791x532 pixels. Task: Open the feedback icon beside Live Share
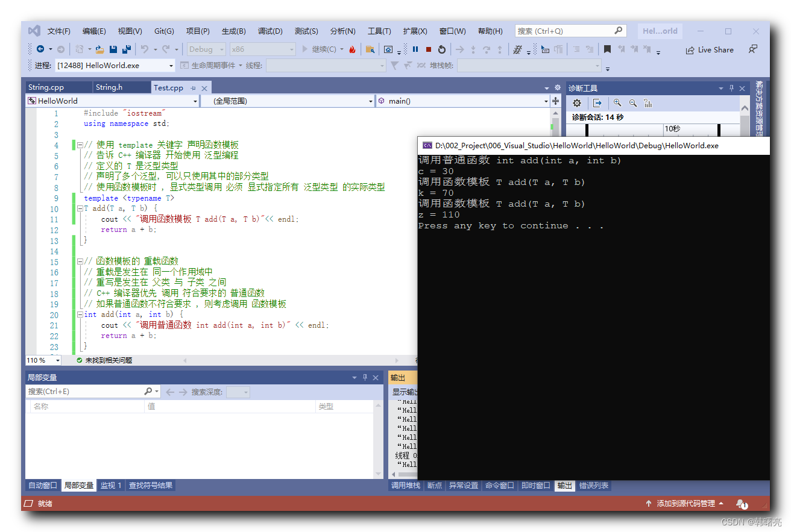[753, 49]
